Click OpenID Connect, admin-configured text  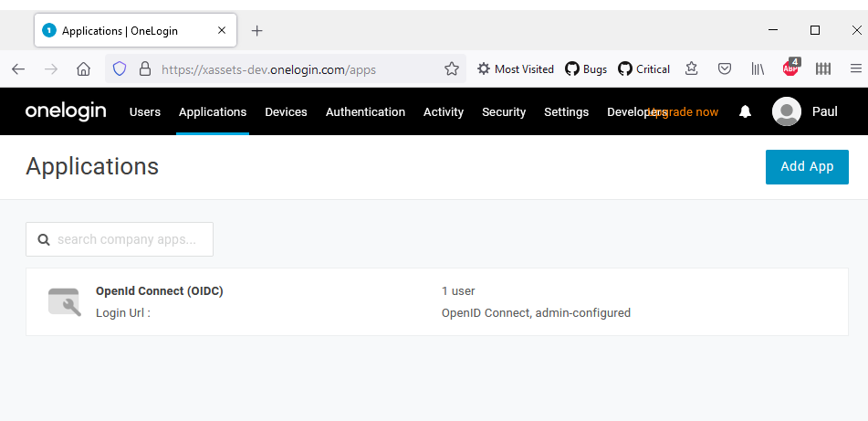(x=536, y=313)
